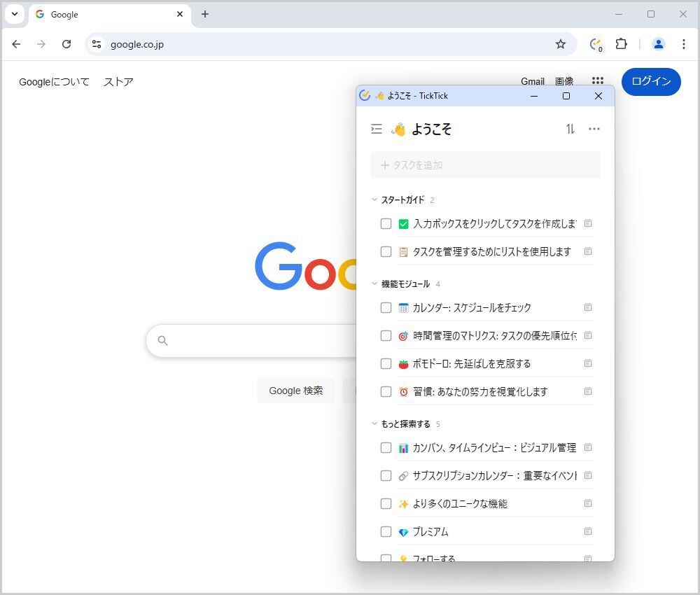Tick the 習慣: あなたの努力を視覚化します checkbox
The image size is (700, 595).
[x=386, y=392]
